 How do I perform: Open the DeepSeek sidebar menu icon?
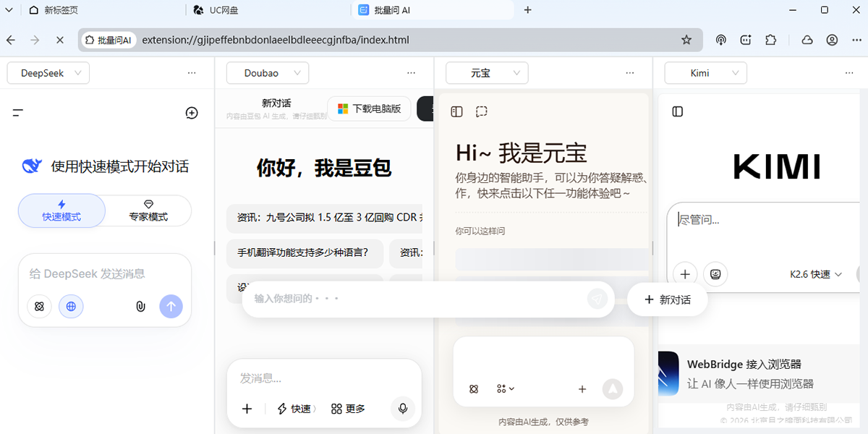(18, 112)
